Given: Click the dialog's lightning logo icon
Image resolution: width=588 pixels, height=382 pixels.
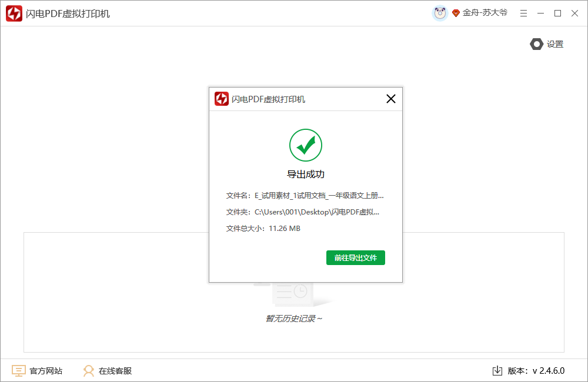Looking at the screenshot, I should pos(221,99).
